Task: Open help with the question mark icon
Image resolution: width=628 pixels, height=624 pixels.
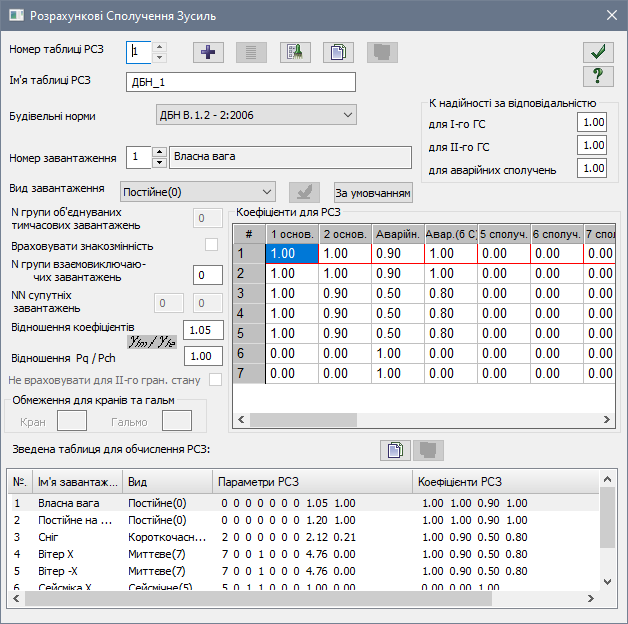Action: click(598, 77)
